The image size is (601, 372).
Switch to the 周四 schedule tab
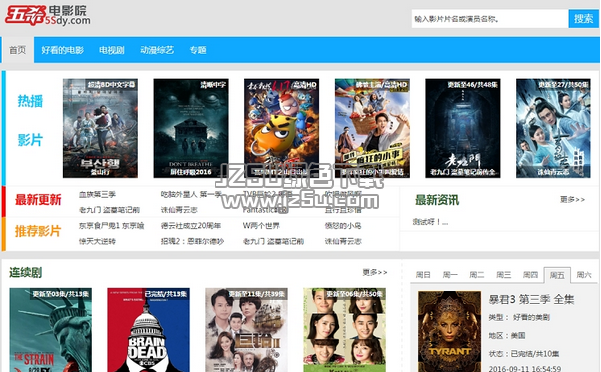coord(530,275)
